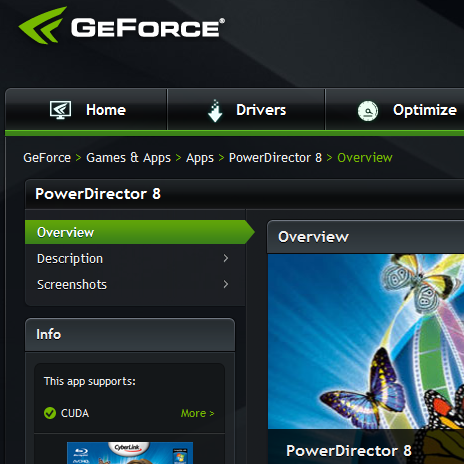Expand the Screenshots chevron arrow

click(x=226, y=284)
